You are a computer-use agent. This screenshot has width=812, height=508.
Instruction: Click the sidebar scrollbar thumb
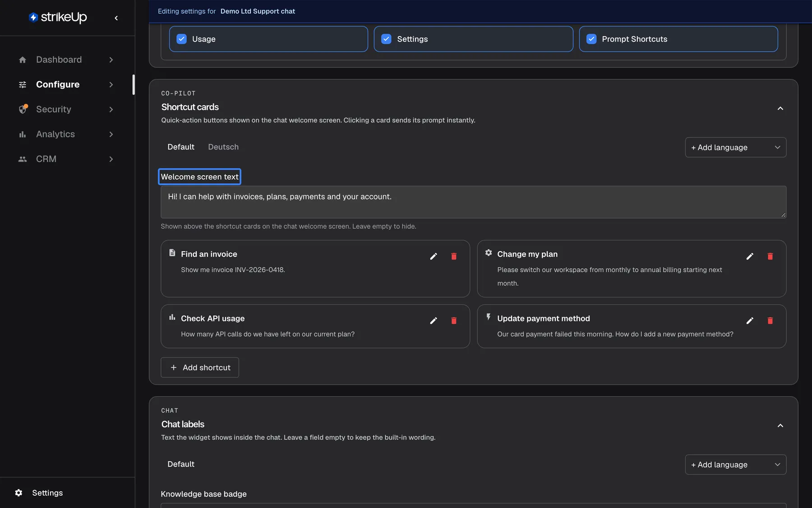tap(133, 84)
